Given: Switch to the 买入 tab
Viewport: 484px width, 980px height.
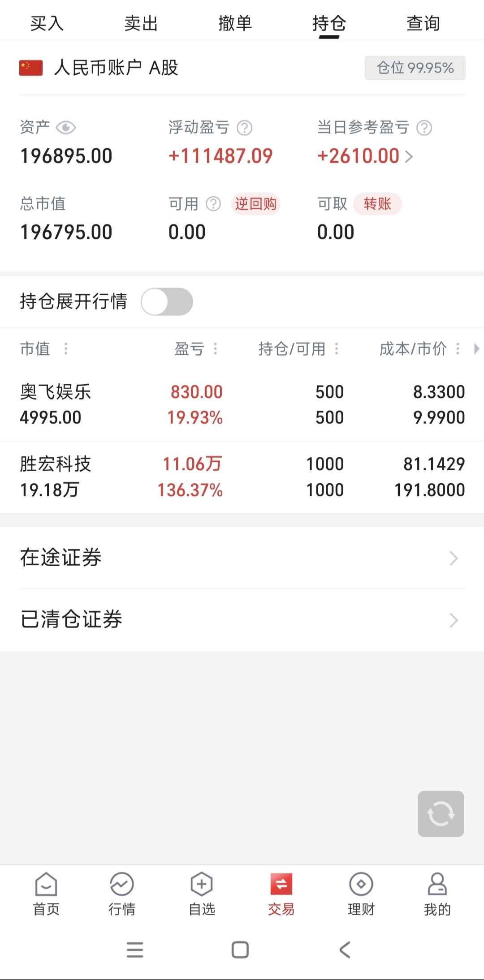Looking at the screenshot, I should coord(47,23).
